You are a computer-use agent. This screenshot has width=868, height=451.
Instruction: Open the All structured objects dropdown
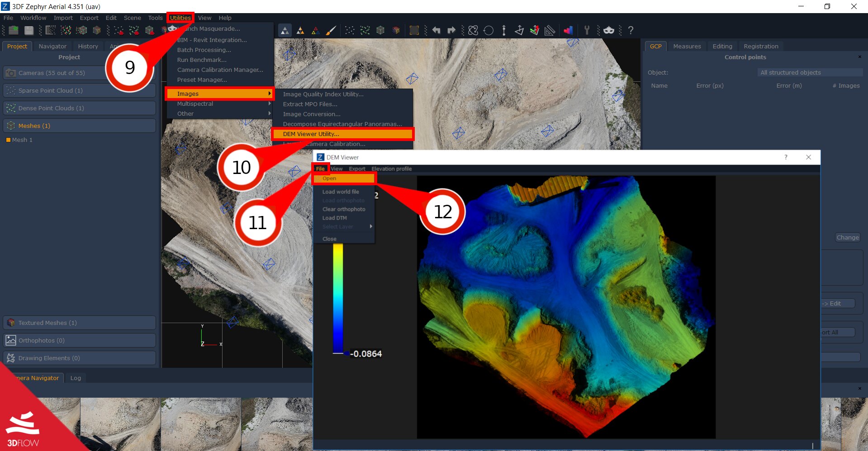click(810, 72)
